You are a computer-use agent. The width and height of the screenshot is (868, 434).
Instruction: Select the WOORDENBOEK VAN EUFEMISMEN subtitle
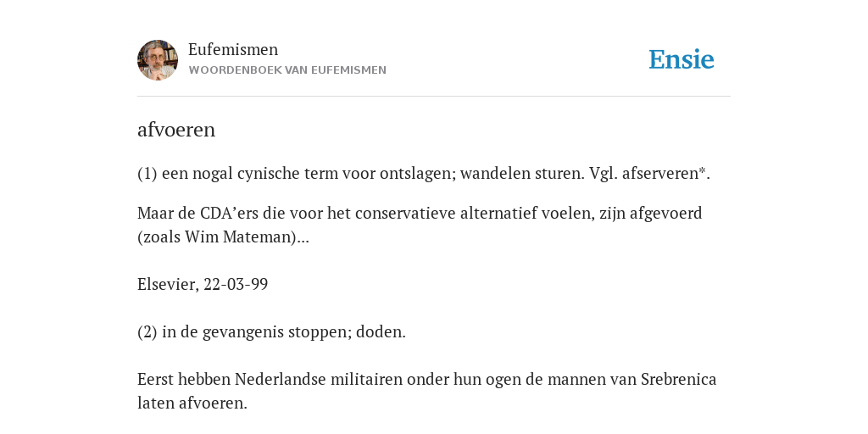pyautogui.click(x=287, y=70)
